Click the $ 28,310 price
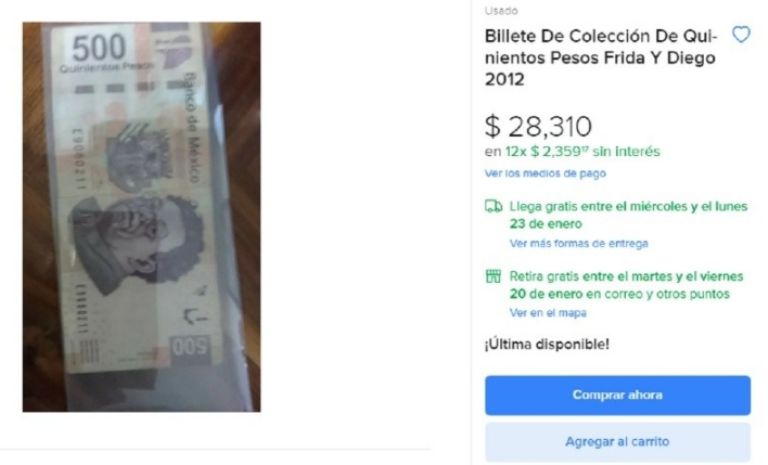768x465 pixels. 538,126
